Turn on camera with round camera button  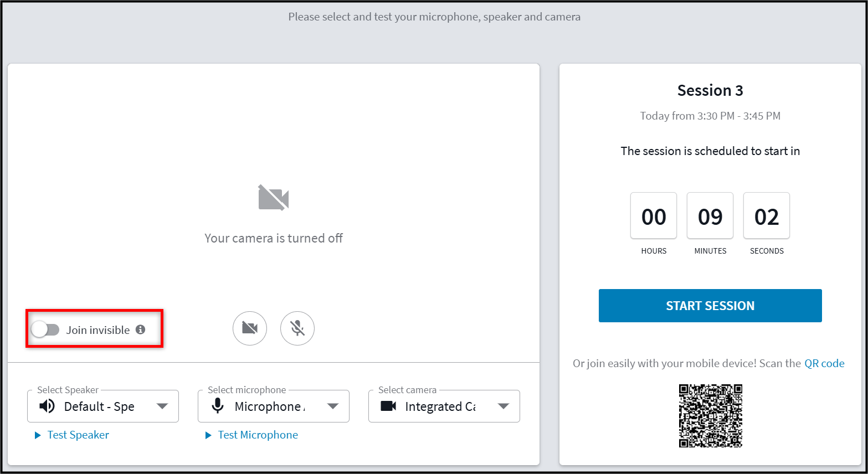pos(250,328)
